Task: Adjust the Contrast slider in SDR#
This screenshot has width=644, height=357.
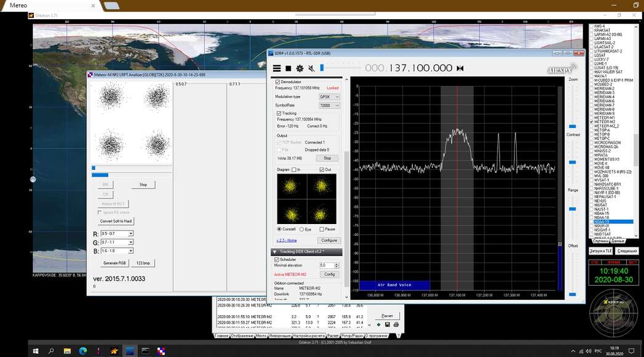Action: [x=573, y=162]
